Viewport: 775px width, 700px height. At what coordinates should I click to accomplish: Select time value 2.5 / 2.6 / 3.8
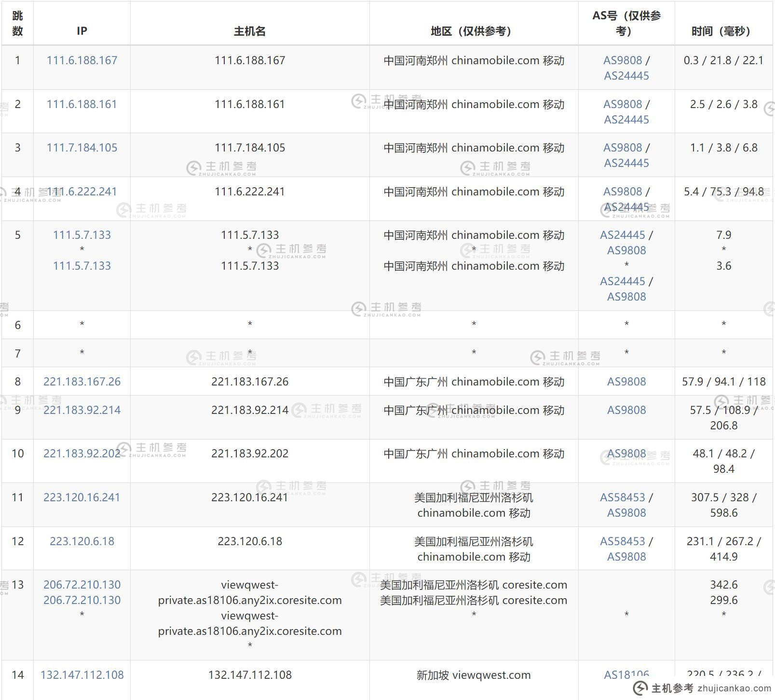coord(723,104)
